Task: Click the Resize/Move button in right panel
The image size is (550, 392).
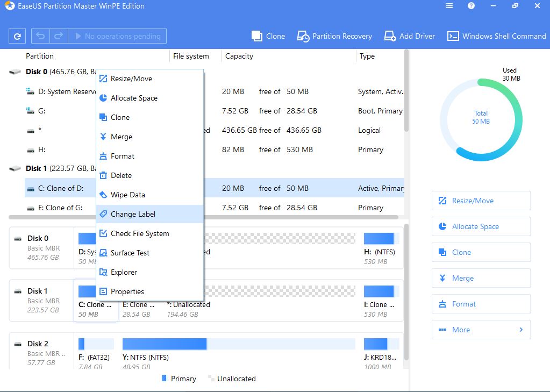Action: tap(481, 201)
